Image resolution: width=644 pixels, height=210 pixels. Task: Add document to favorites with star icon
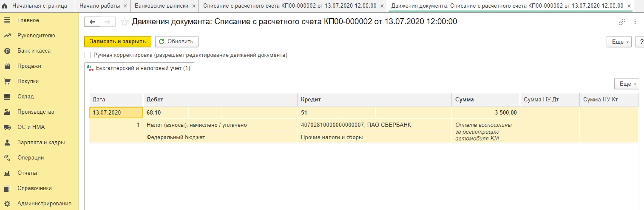click(124, 22)
